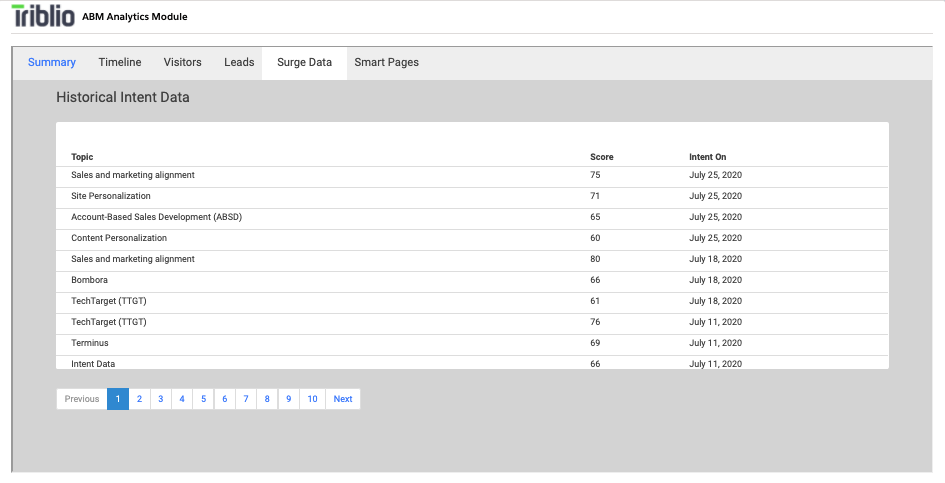Click score 66 in Bombora row
Screen dimensions: 945x483
595,280
